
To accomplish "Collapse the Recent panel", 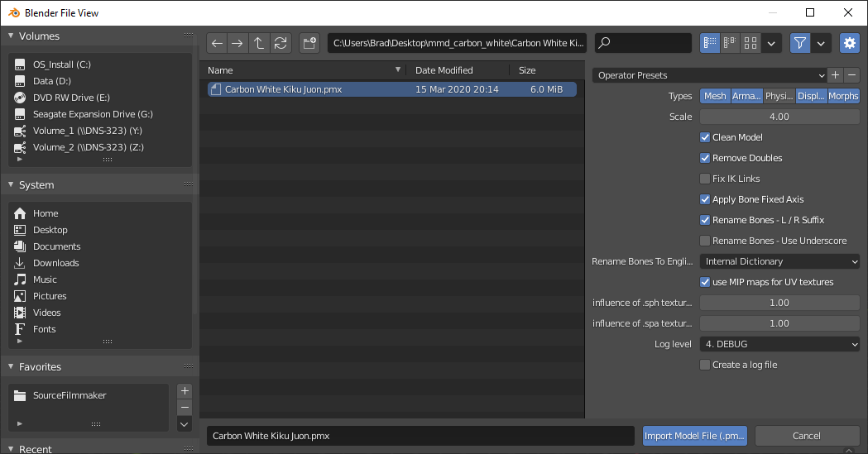I will [x=11, y=448].
